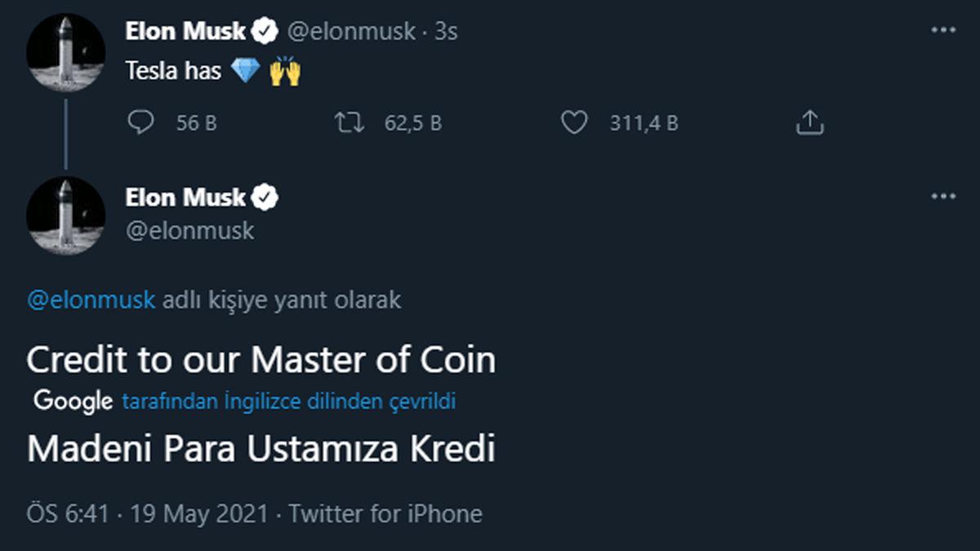Click the 'ÖS 6:41 · 19 May 2021' timestamp
This screenshot has width=980, height=551.
pyautogui.click(x=147, y=513)
